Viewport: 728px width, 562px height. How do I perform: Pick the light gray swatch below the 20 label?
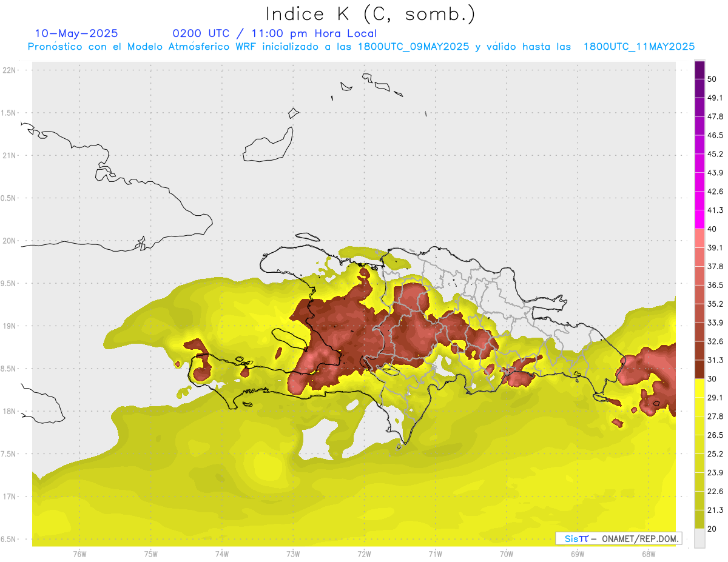click(699, 538)
